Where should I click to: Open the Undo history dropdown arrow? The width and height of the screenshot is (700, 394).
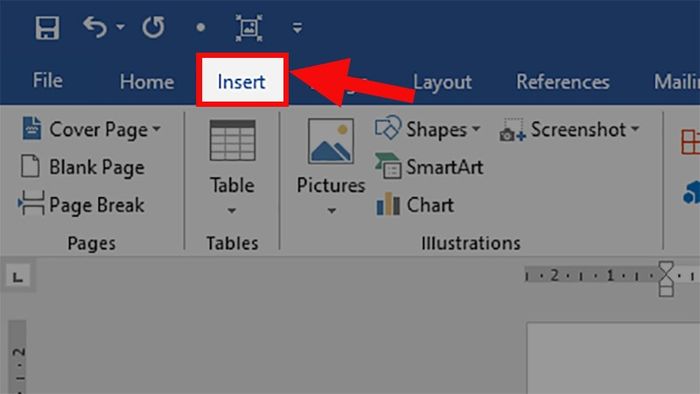[121, 27]
